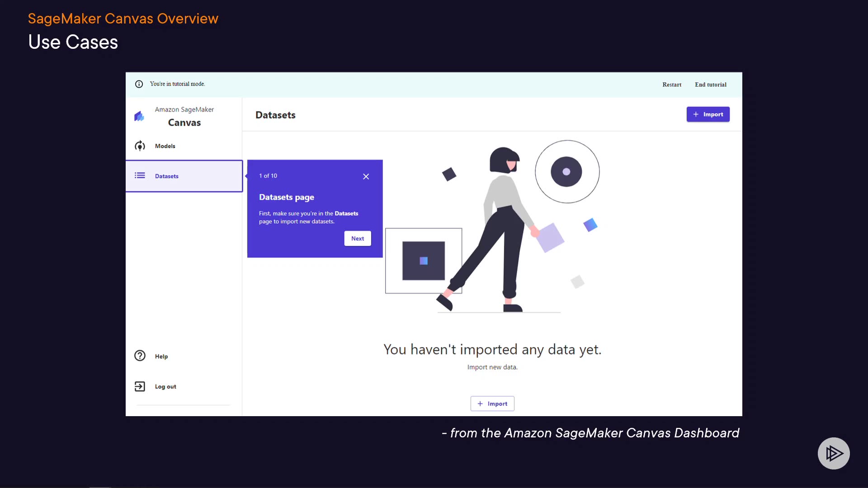Select the Log out menu label
Viewport: 868px width, 488px height.
click(165, 387)
